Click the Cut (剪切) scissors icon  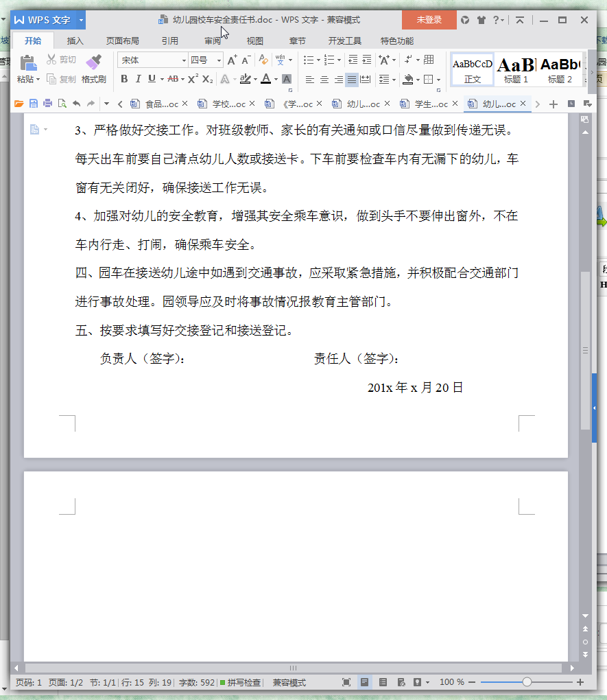51,60
